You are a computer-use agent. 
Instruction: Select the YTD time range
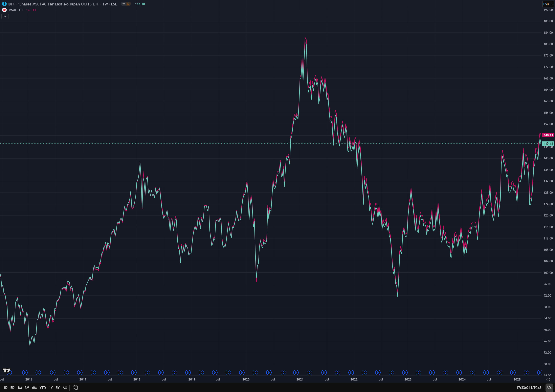coord(43,388)
